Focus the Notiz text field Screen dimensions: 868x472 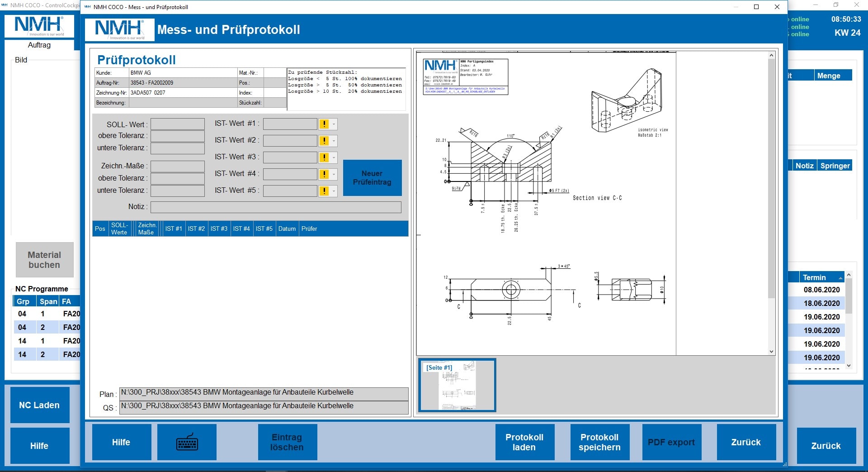[276, 207]
